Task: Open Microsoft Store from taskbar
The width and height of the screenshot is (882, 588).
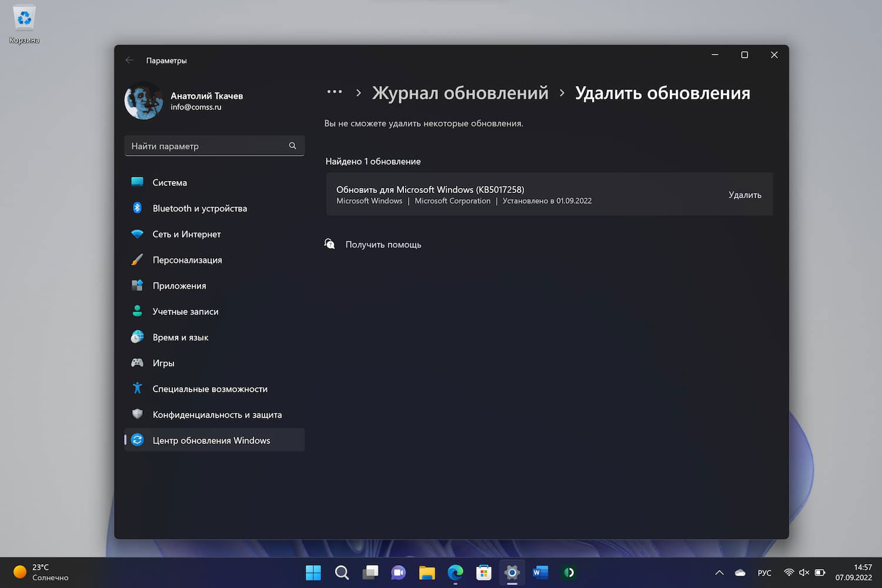Action: click(484, 572)
